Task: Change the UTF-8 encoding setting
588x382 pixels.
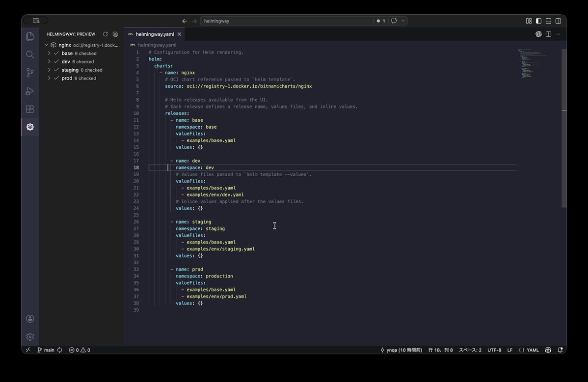Action: pyautogui.click(x=494, y=350)
